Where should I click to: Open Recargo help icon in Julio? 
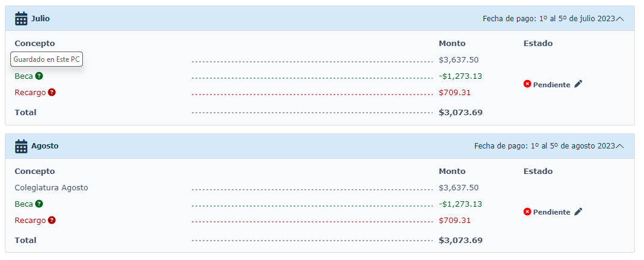click(x=52, y=92)
